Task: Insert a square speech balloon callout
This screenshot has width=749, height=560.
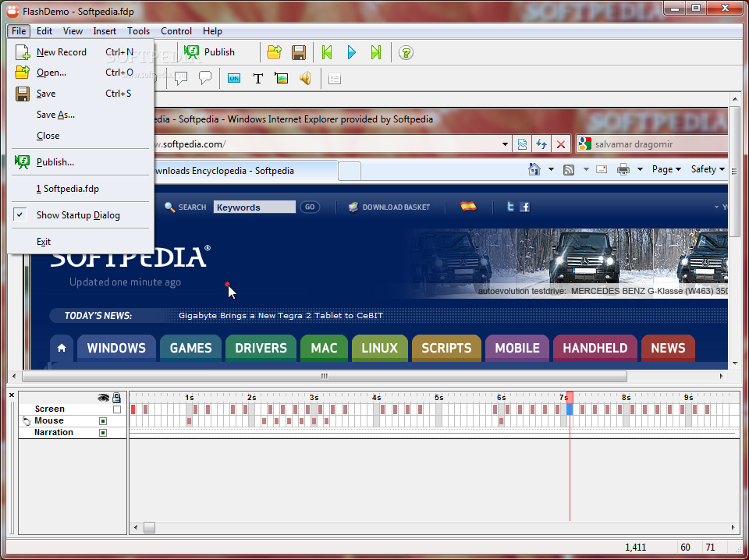Action: (181, 78)
